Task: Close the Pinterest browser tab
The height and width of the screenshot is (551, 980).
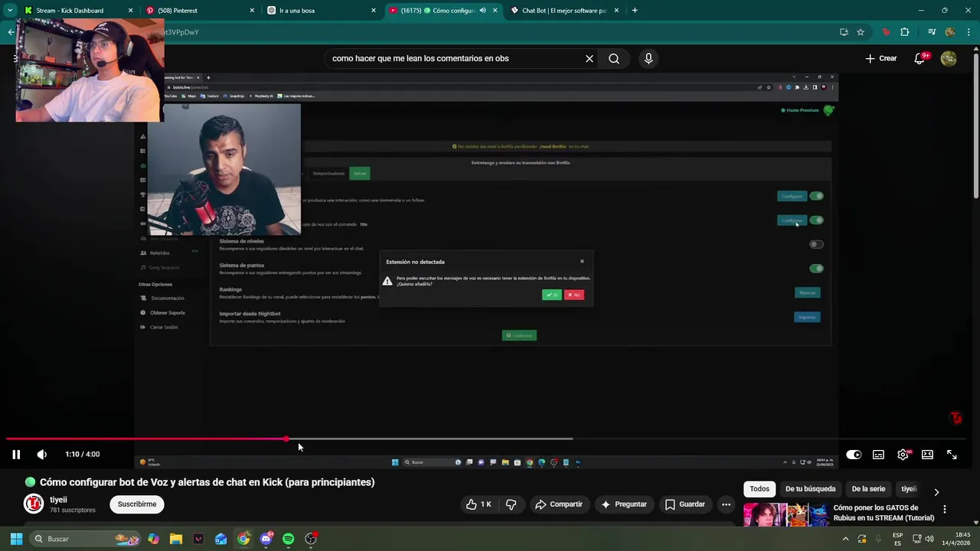Action: [x=253, y=11]
